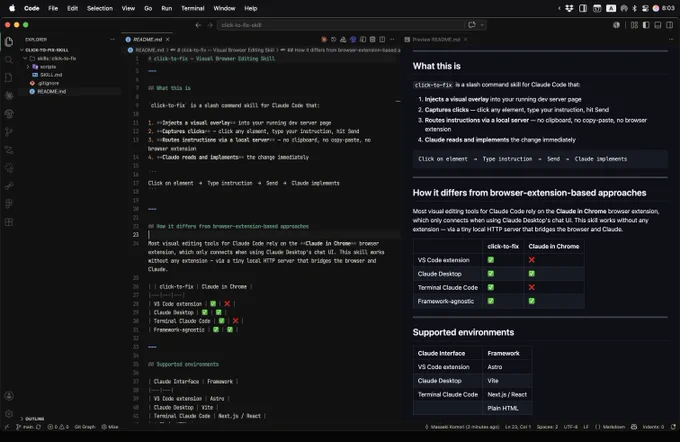
Task: Expand the Outline section
Action: coord(35,419)
